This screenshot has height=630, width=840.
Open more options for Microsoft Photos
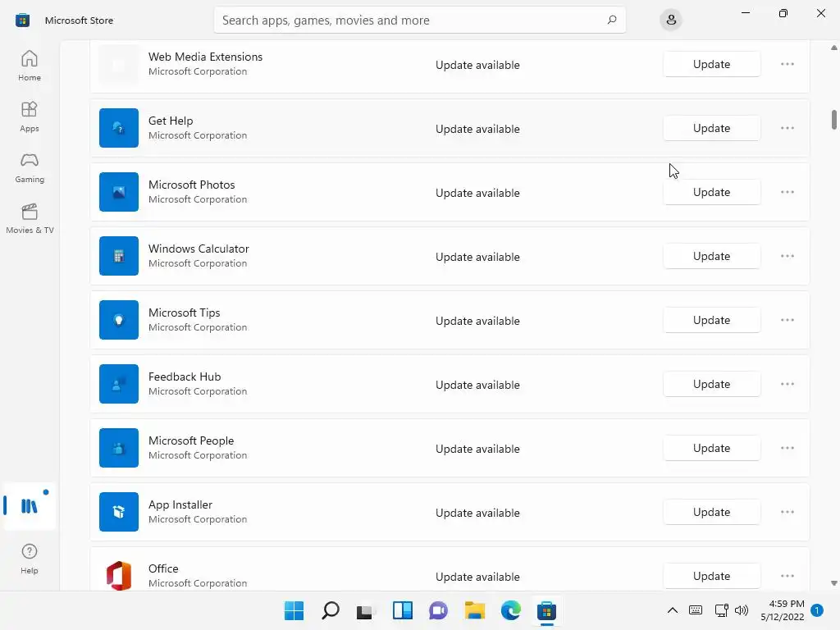(787, 192)
